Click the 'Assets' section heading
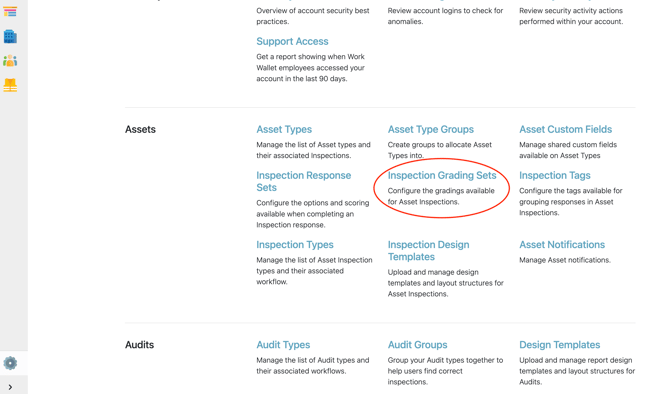 [140, 129]
